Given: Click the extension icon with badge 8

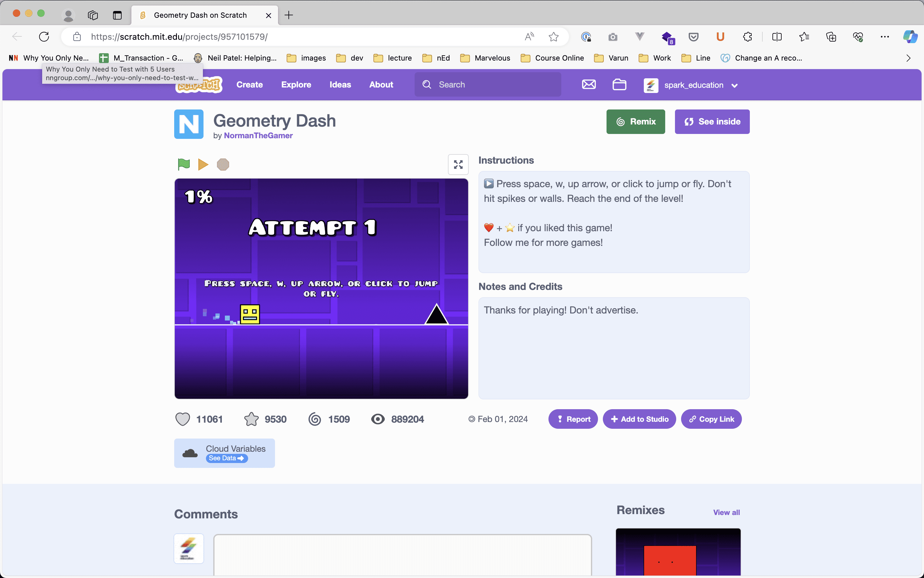Looking at the screenshot, I should pos(668,37).
